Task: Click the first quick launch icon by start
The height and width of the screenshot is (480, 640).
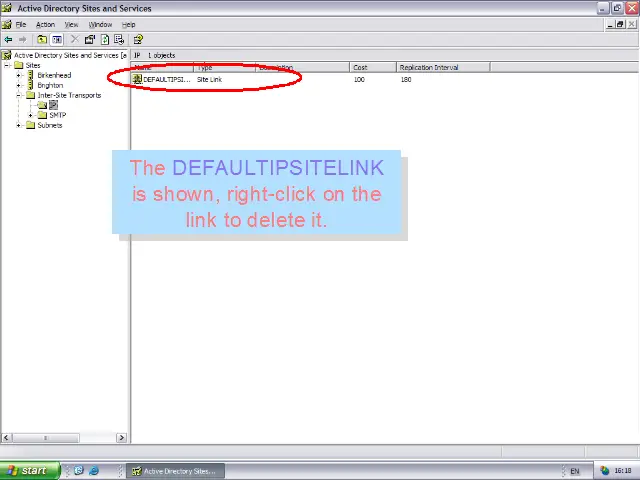Action: [x=79, y=471]
